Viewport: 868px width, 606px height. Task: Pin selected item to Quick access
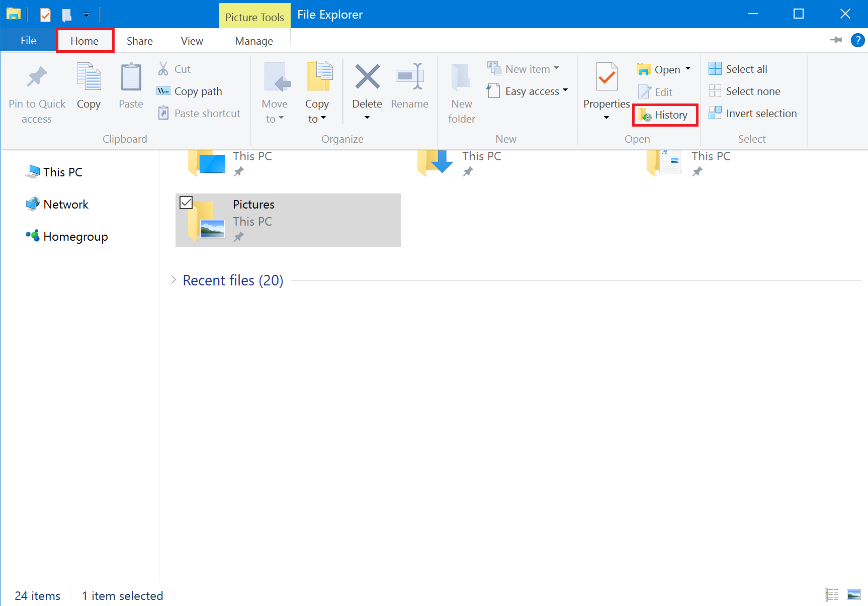pos(37,93)
